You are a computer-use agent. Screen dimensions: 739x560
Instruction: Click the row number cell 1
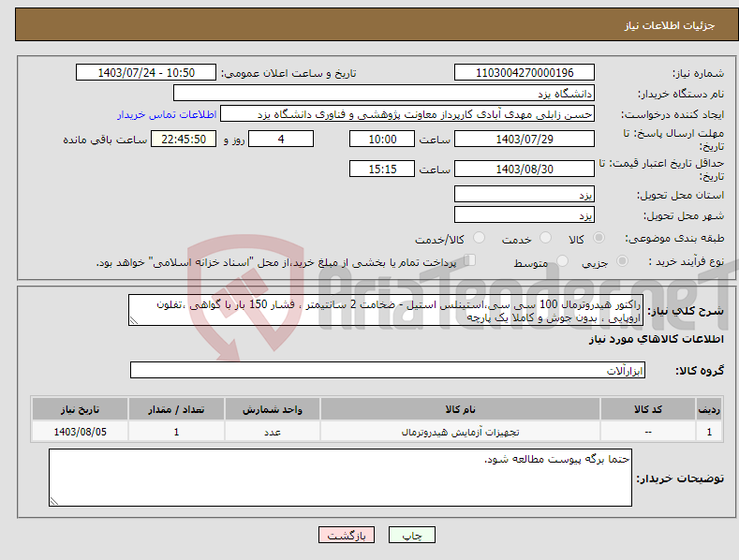pos(709,432)
